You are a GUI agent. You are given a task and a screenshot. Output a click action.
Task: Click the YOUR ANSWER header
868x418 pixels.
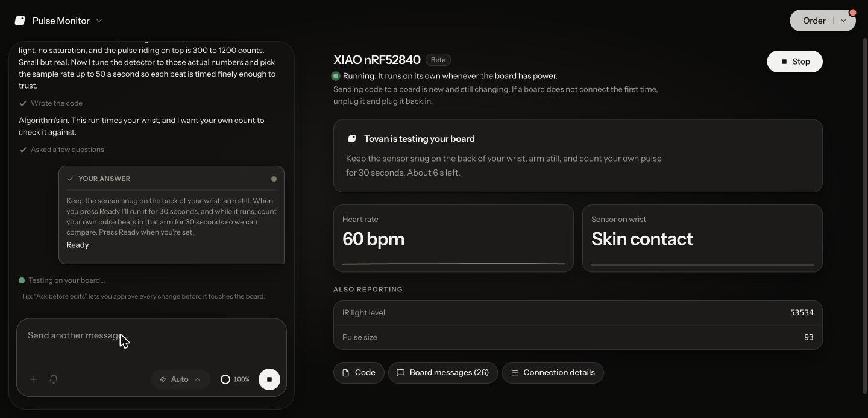pyautogui.click(x=104, y=179)
